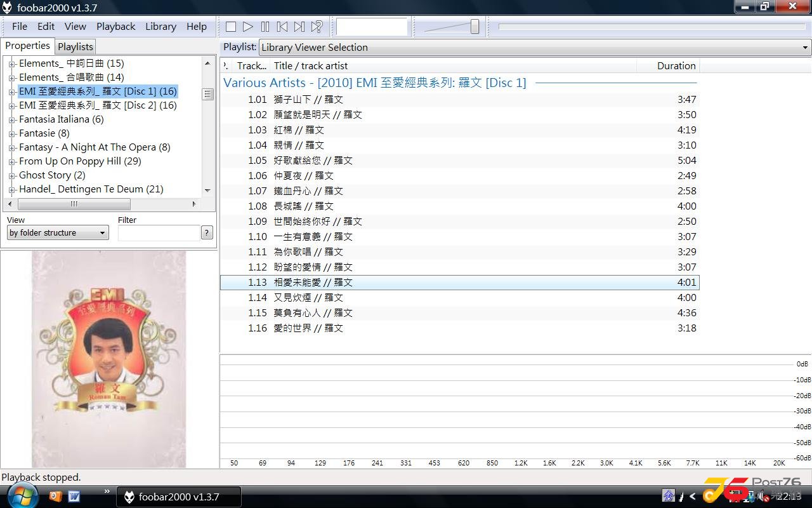Expand From Up On Poppy Hill node

(12, 161)
